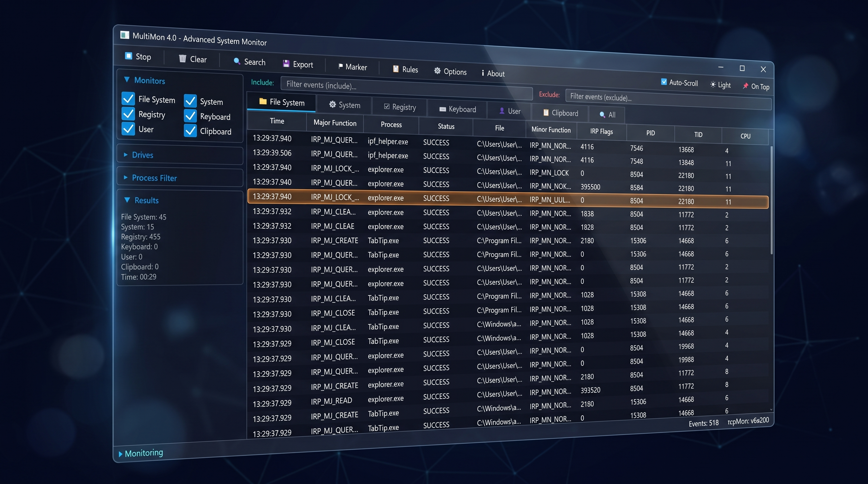Click the IRP_MJ_READ cell
868x484 pixels.
331,400
